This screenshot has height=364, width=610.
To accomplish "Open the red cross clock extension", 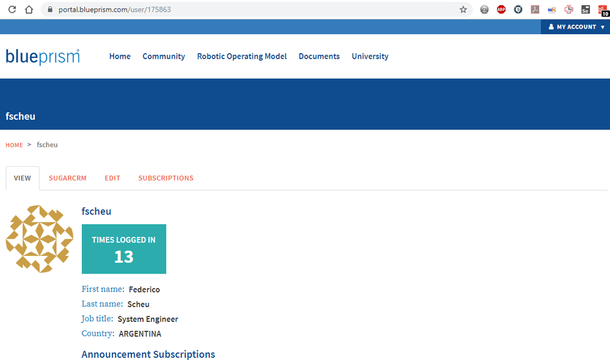I will point(568,9).
